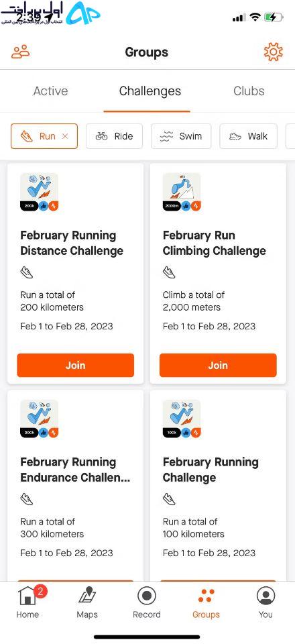Tap the Record activity icon
This screenshot has height=644, width=295.
146,596
